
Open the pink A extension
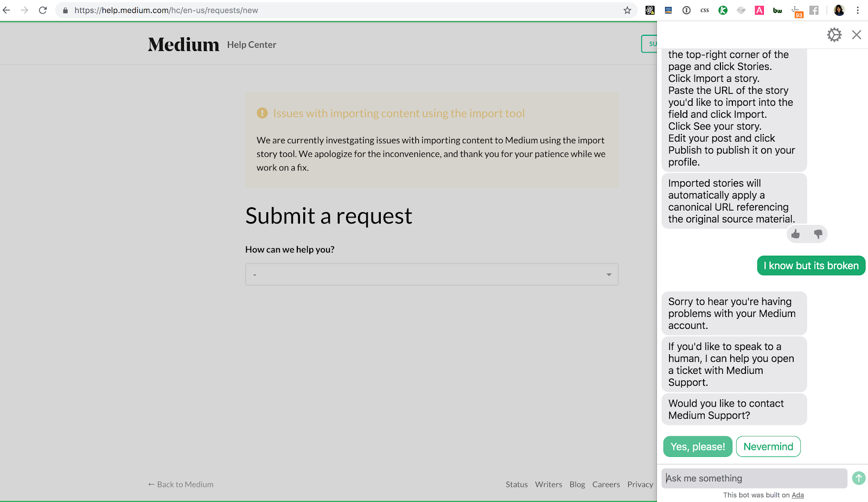[x=759, y=10]
